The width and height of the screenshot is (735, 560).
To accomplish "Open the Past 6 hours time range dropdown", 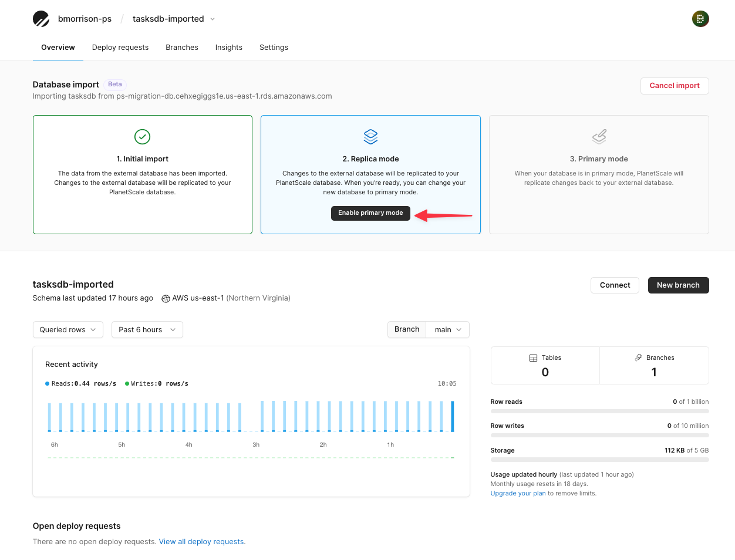I will [x=147, y=330].
